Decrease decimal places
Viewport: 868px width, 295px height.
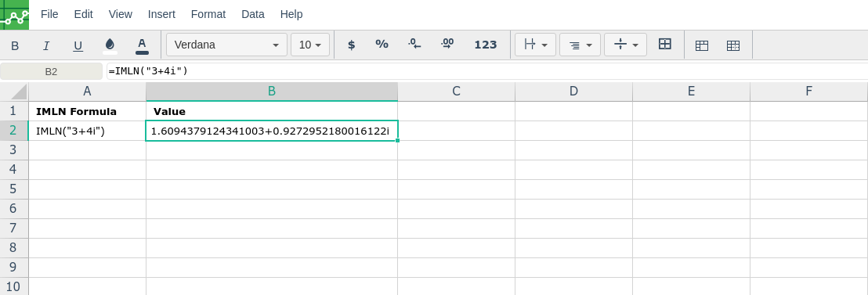(414, 45)
